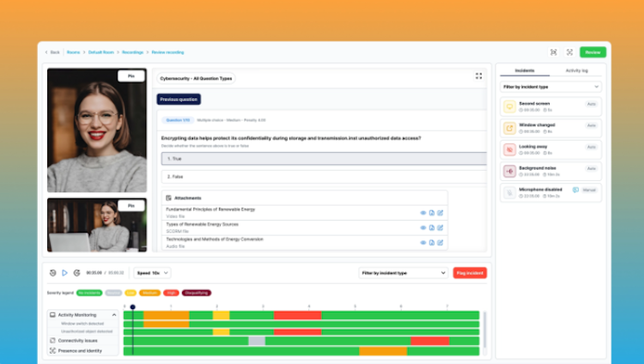Select answer option 2. False
This screenshot has height=364, width=644.
tap(324, 177)
